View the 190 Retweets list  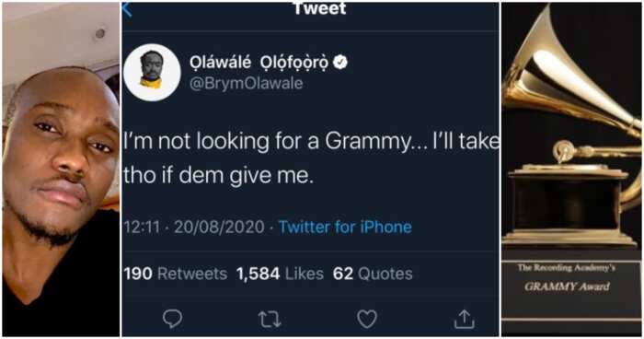pos(176,274)
